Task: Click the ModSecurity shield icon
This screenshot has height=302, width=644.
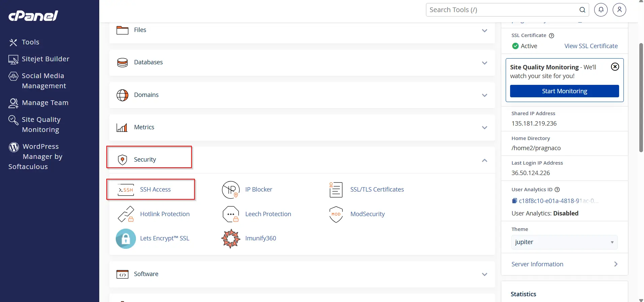Action: (336, 214)
